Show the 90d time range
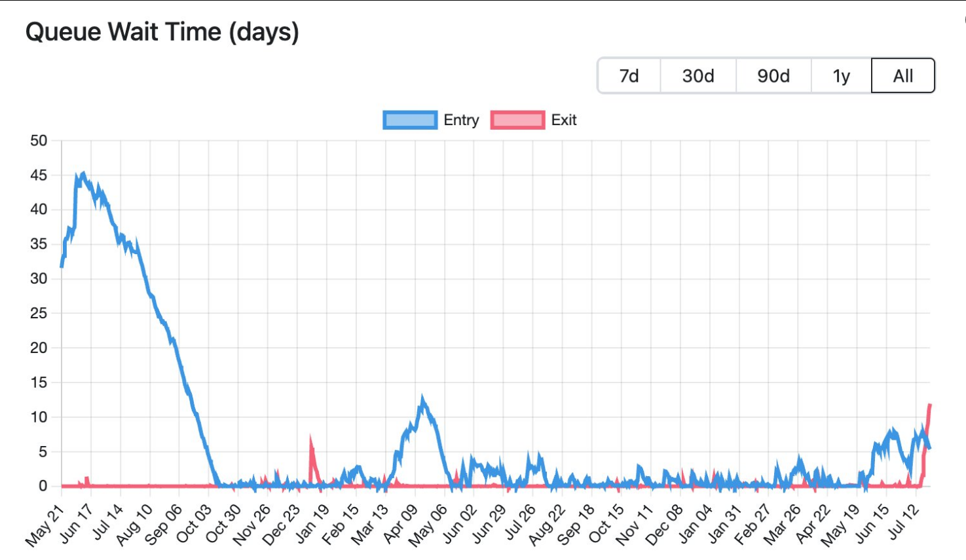Viewport: 966px width, 560px height. pyautogui.click(x=773, y=76)
